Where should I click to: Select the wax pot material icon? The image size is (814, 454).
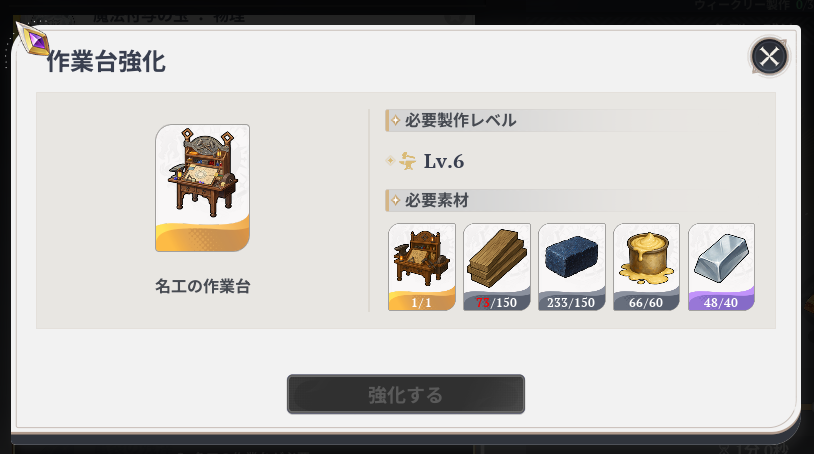pyautogui.click(x=646, y=267)
